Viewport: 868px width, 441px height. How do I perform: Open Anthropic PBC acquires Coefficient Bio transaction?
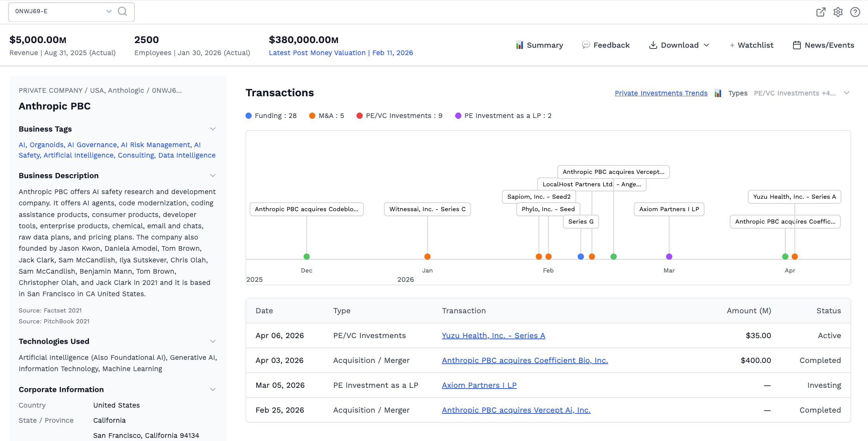pyautogui.click(x=525, y=360)
